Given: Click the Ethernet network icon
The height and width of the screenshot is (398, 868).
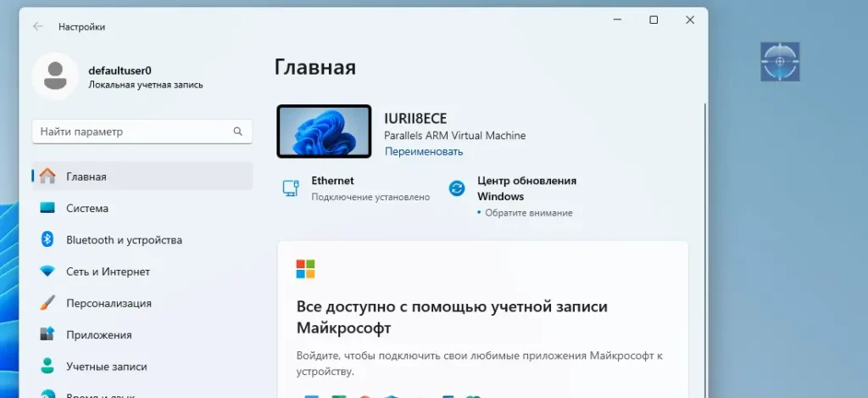Looking at the screenshot, I should [x=292, y=188].
